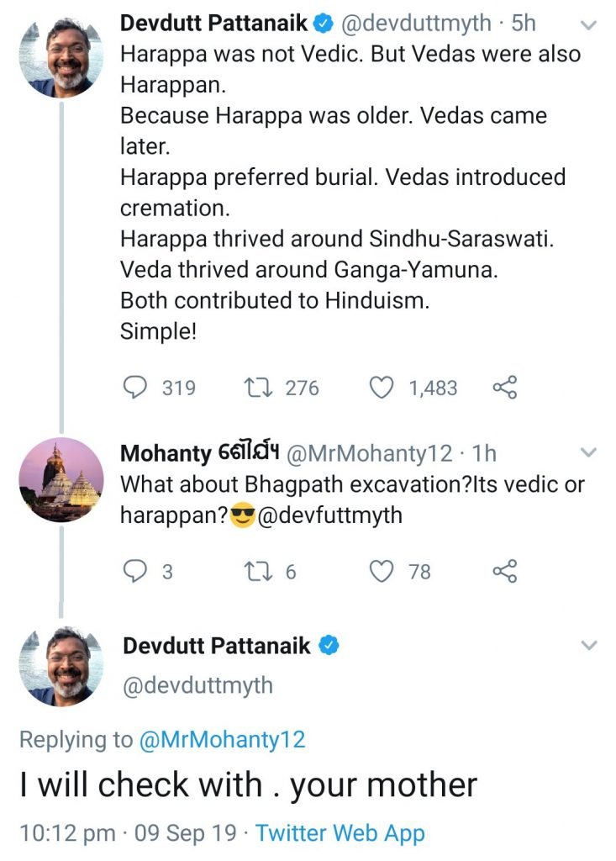616x861 pixels.
Task: Open the chevron menu on Mohanty's tweet
Action: coord(589,453)
